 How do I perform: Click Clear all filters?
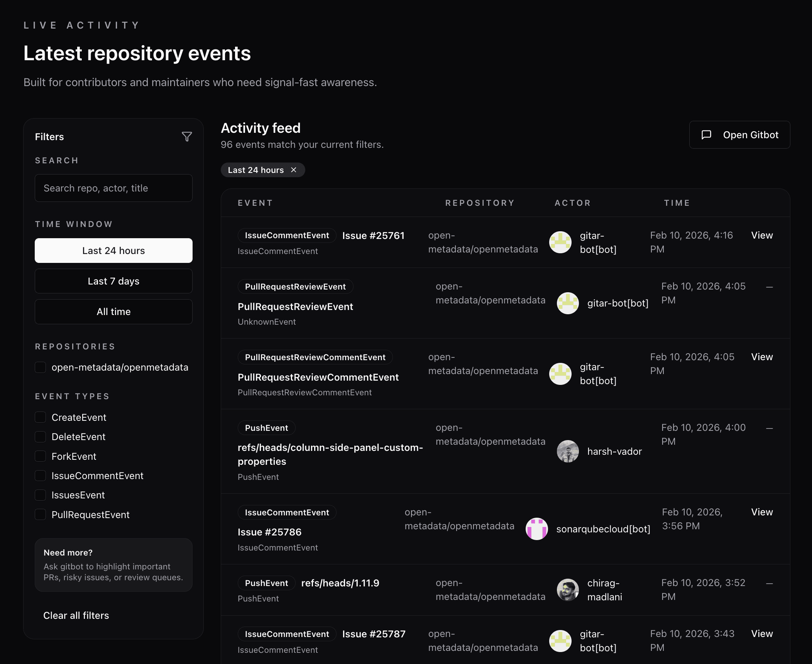click(76, 615)
